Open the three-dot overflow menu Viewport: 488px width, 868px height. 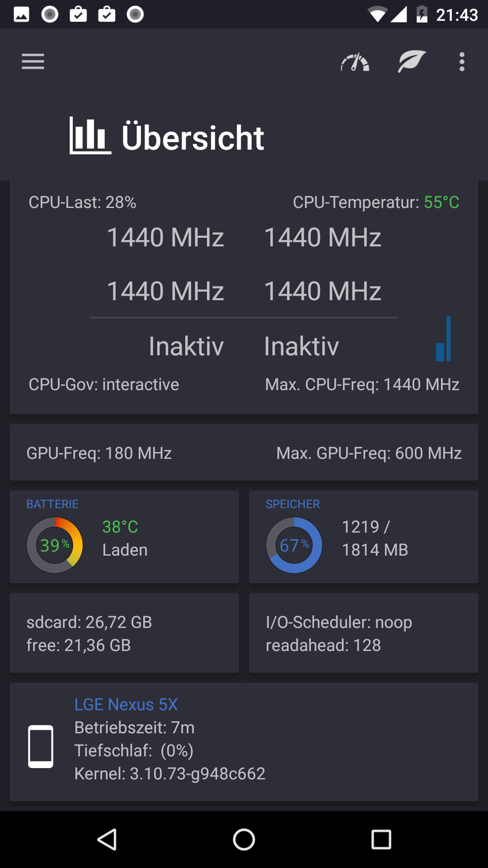click(461, 61)
